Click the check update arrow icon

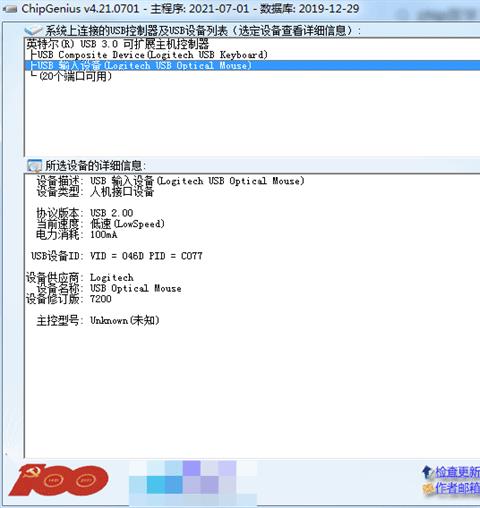[x=427, y=472]
